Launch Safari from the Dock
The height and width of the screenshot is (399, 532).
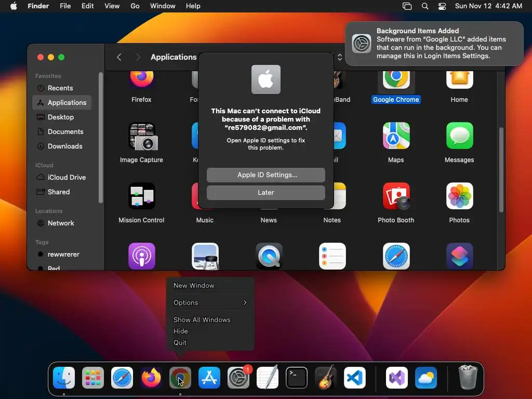pyautogui.click(x=122, y=378)
